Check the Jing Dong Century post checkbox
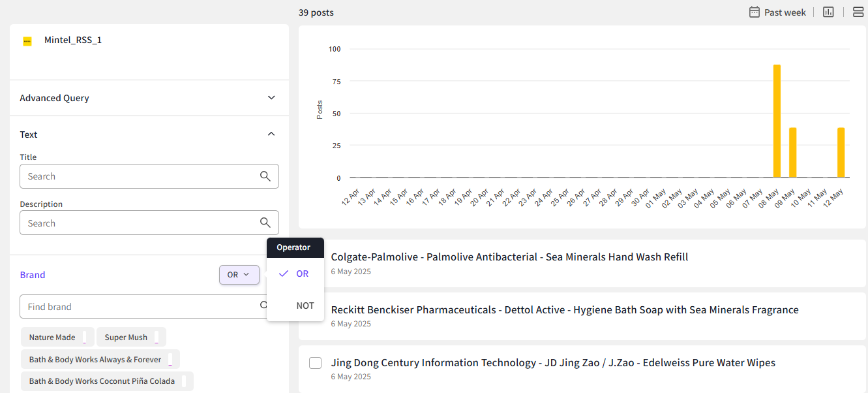The width and height of the screenshot is (868, 393). [x=315, y=363]
